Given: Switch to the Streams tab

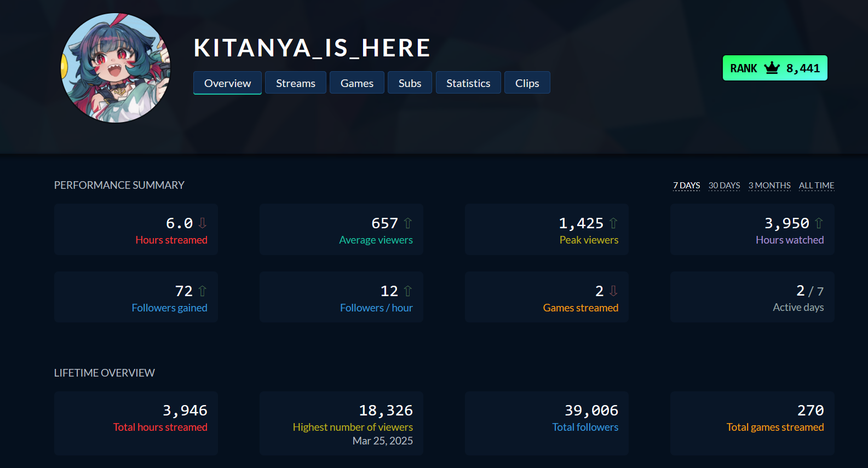Looking at the screenshot, I should click(296, 83).
